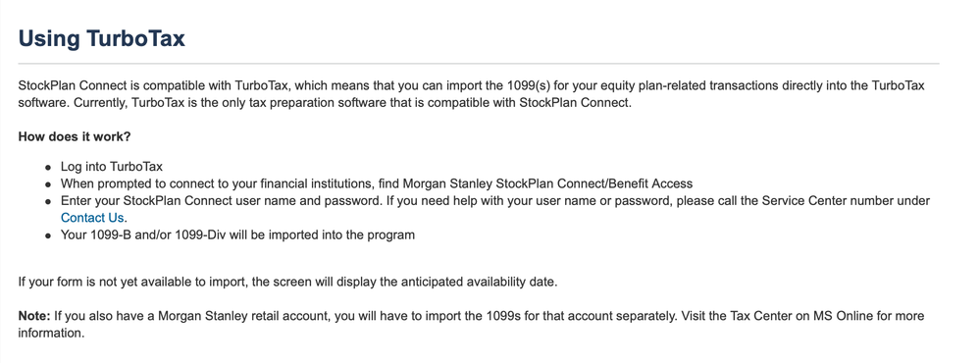Click the word information ending the note
980x363 pixels.
coord(51,333)
